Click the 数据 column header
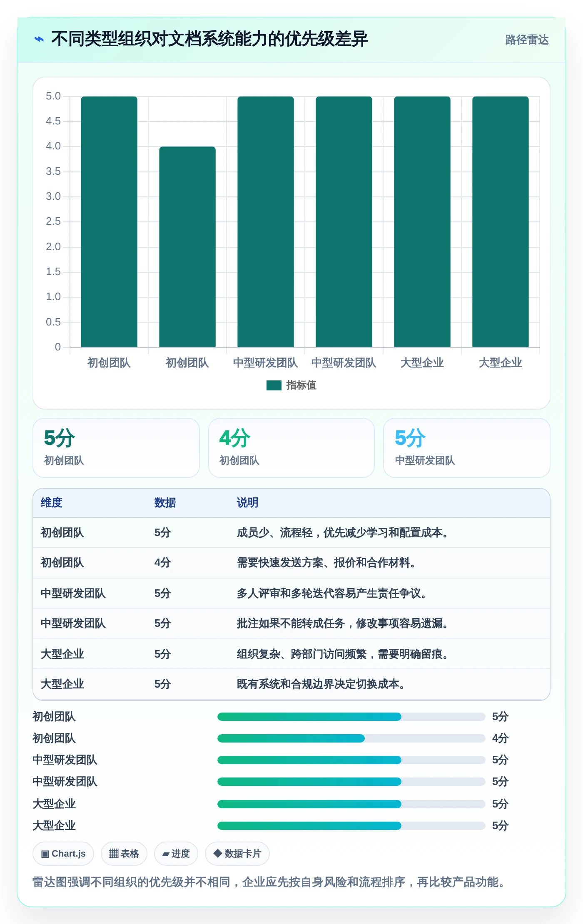 [x=165, y=503]
